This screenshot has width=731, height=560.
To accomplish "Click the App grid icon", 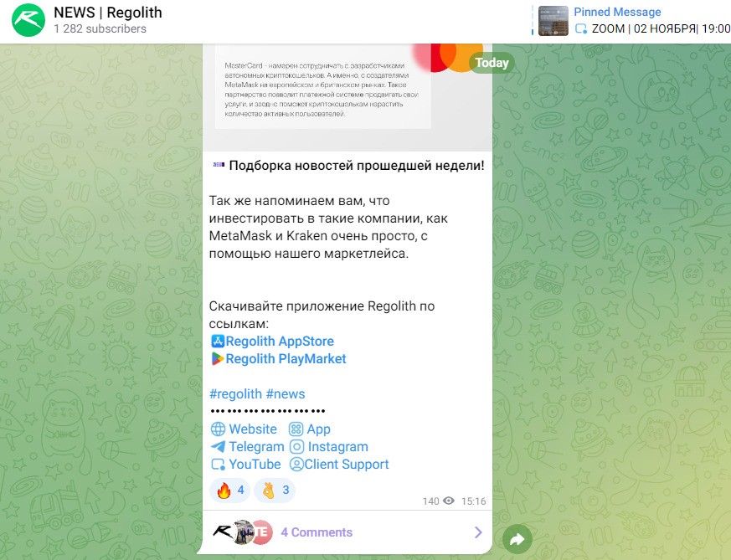I will click(x=296, y=429).
